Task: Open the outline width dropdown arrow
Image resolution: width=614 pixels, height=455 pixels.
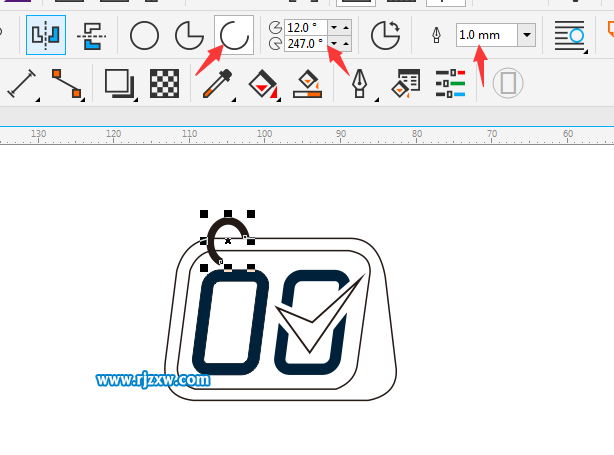Action: 527,35
